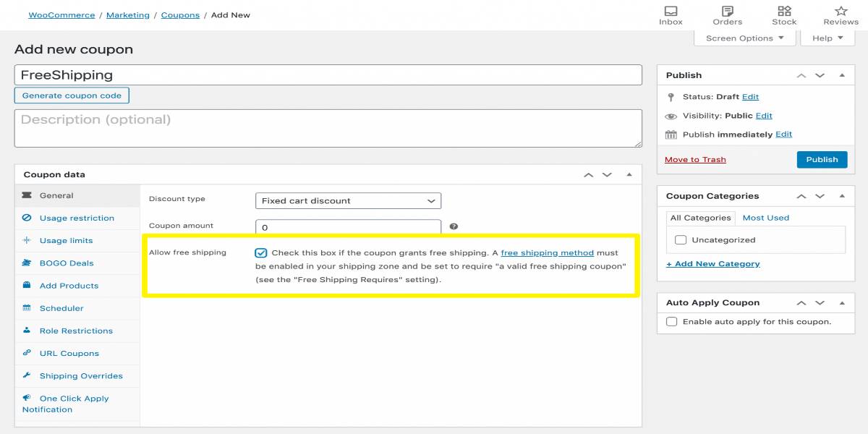Viewport: 868px width, 434px height.
Task: Click the BOGO Deals tab icon
Action: [x=27, y=263]
